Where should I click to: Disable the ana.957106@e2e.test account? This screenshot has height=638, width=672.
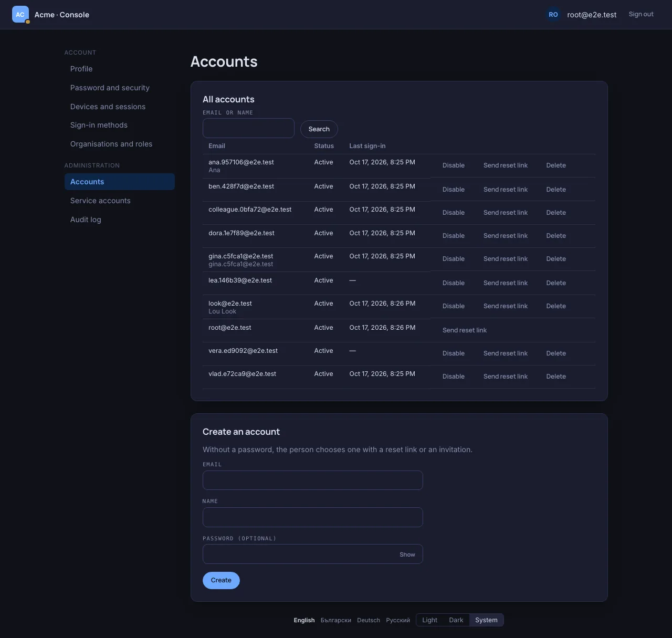tap(454, 165)
